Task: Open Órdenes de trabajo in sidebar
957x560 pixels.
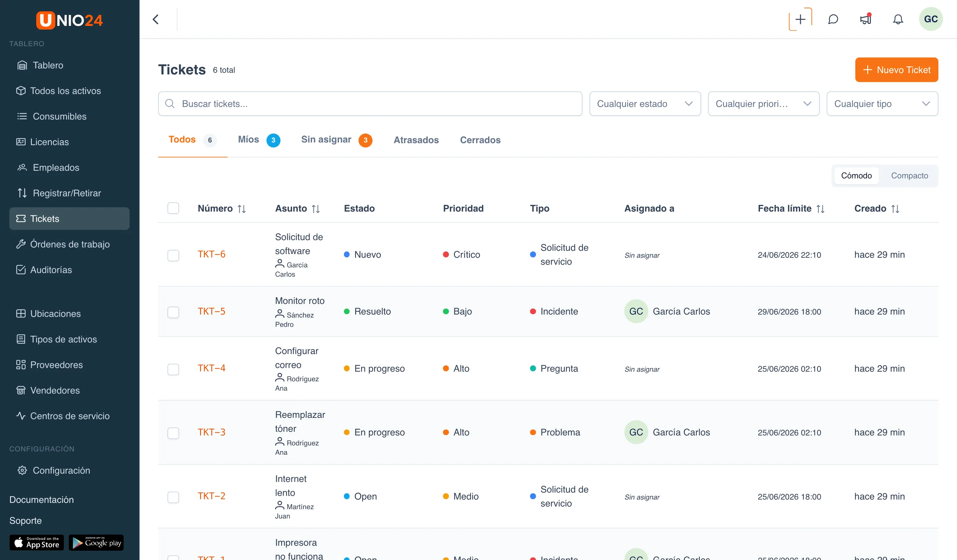Action: click(69, 244)
